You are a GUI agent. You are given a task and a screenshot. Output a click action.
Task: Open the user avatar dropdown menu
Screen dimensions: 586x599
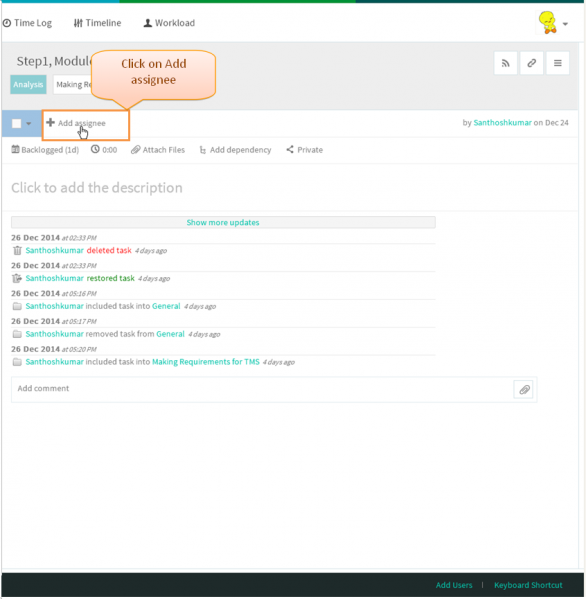coord(553,23)
